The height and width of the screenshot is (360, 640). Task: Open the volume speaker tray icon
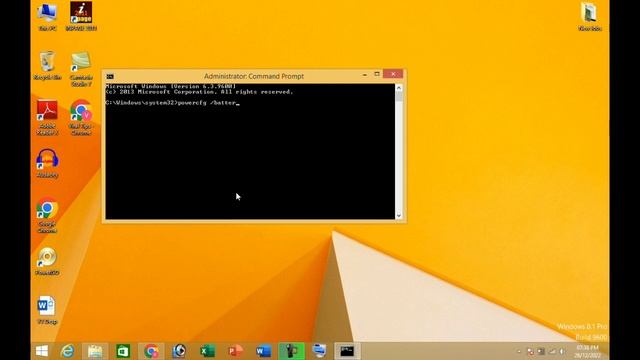[x=562, y=351]
